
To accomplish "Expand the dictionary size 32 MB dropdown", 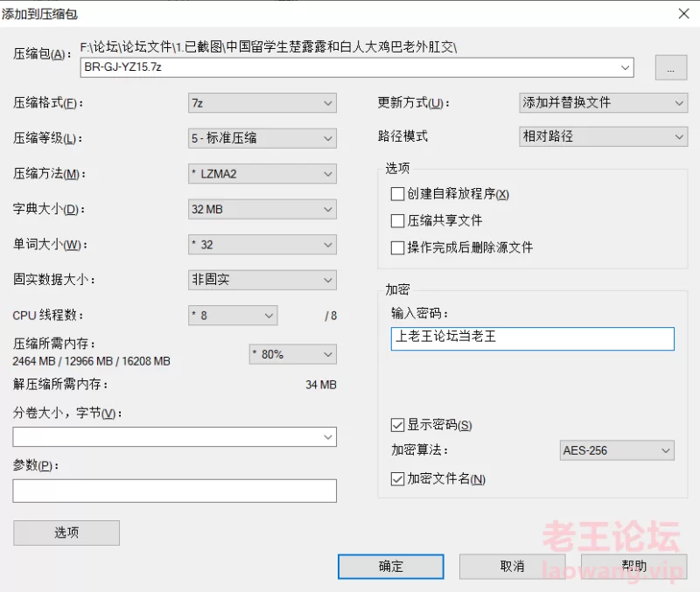I will coord(262,209).
